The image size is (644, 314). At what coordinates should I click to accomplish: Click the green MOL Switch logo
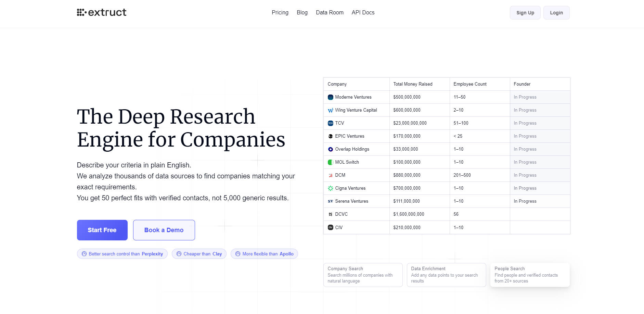[330, 162]
